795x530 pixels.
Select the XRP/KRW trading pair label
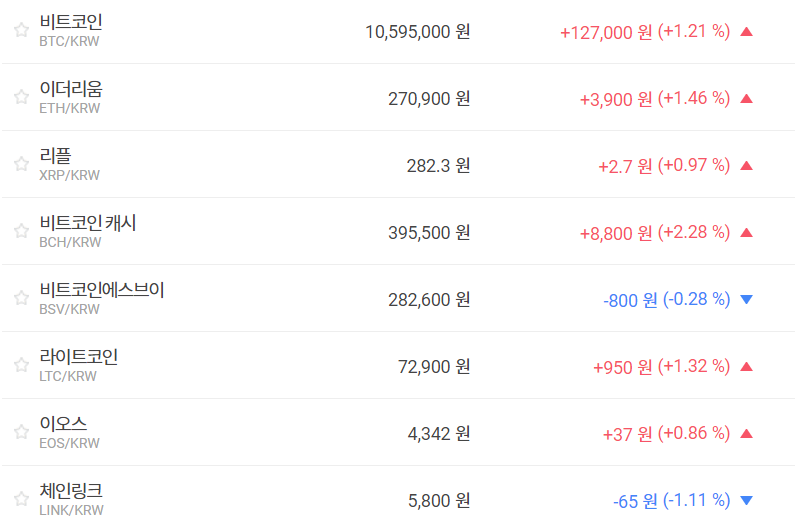(x=69, y=175)
